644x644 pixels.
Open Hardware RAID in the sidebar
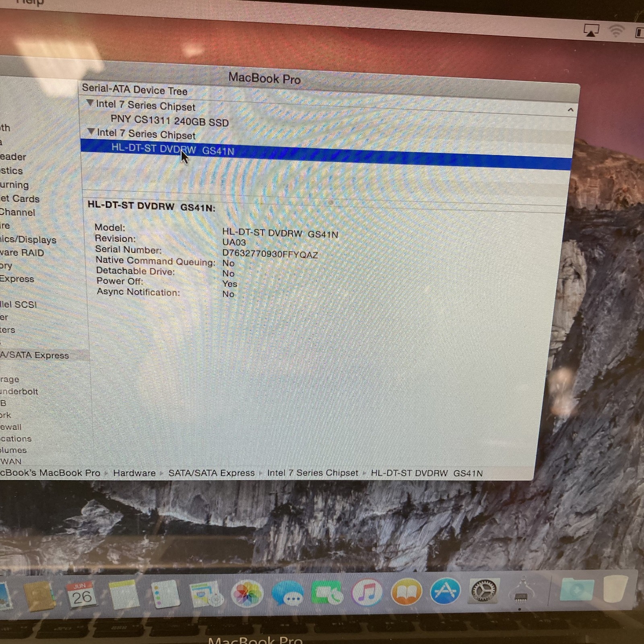[22, 253]
